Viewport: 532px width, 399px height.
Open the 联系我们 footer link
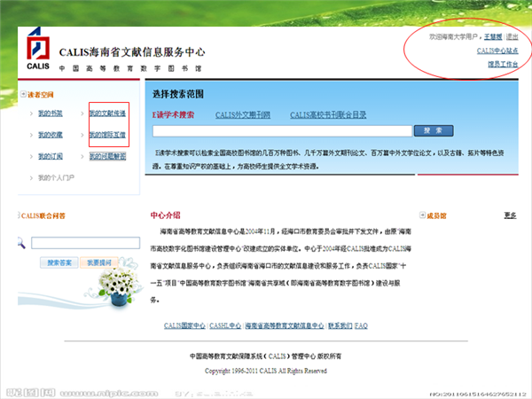(x=340, y=325)
